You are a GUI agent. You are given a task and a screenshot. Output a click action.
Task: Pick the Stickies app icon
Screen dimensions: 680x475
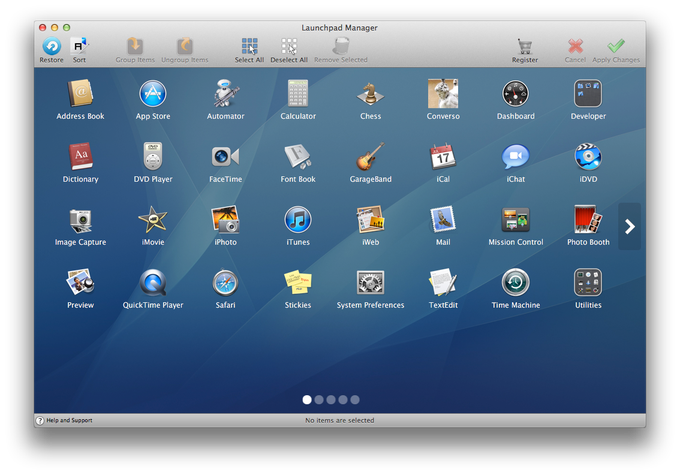297,283
